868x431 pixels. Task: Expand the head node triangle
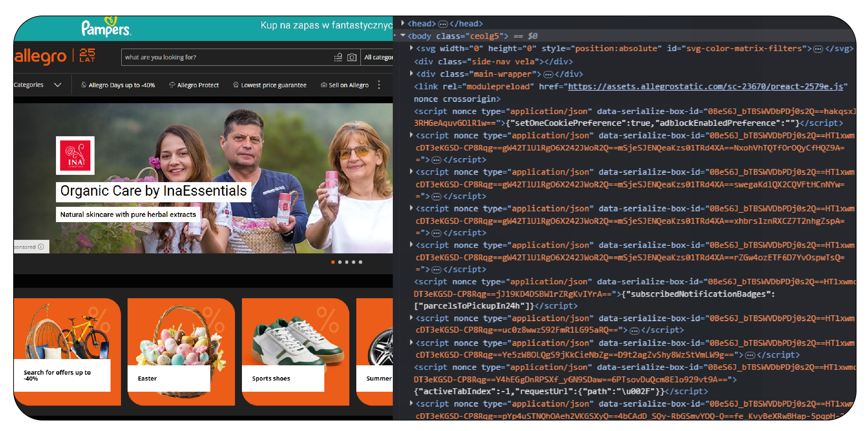[x=403, y=23]
